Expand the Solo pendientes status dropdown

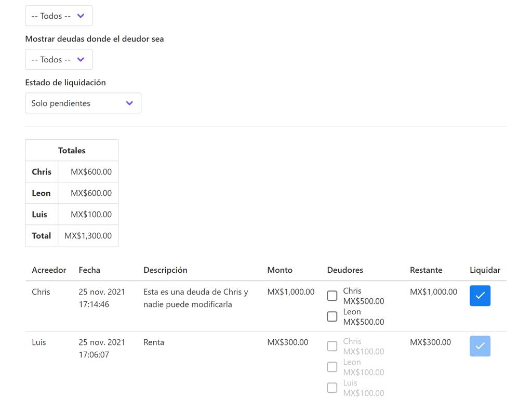[x=83, y=103]
